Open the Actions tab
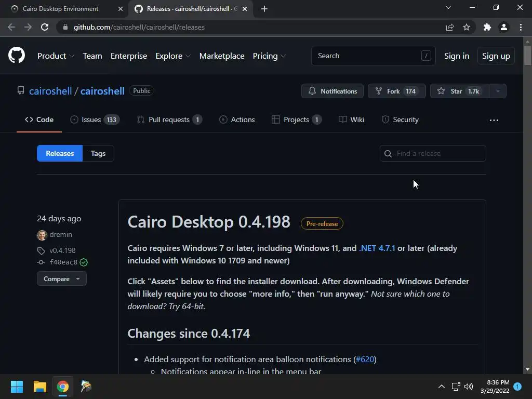Screen dimensions: 532x399 click(237, 120)
